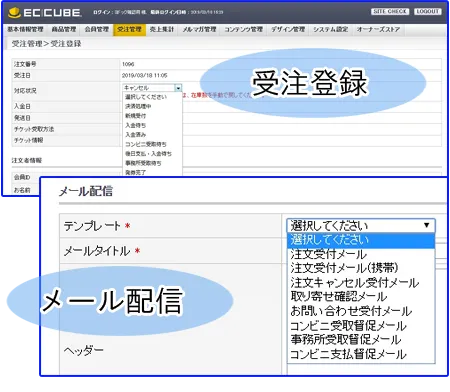This screenshot has width=450, height=392.
Task: Click the 注文番号 row label
Action: click(x=25, y=64)
